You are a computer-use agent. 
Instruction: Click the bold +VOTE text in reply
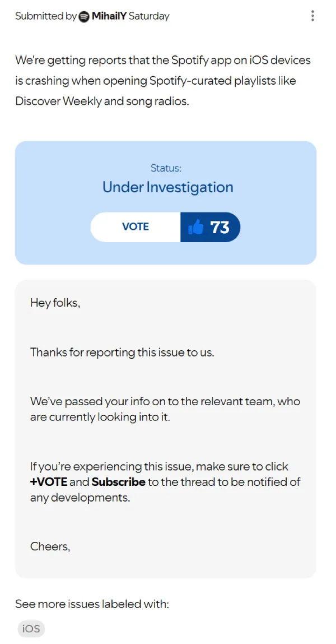pos(49,482)
